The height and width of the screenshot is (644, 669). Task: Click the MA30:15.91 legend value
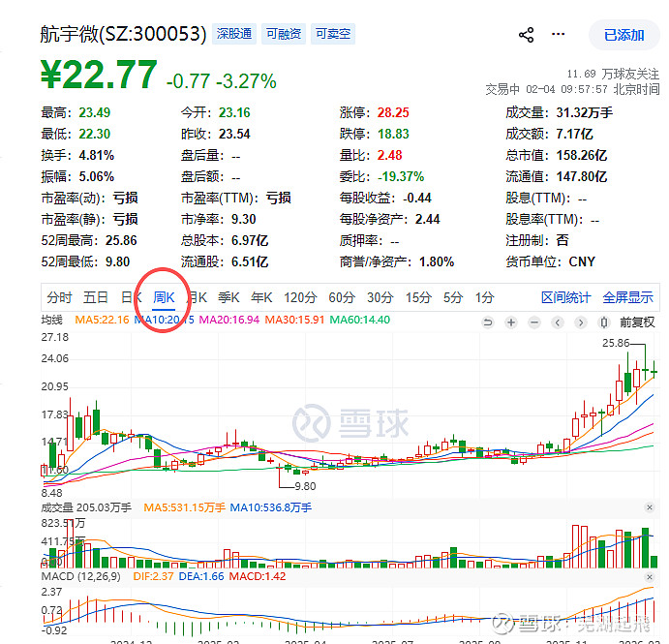click(x=294, y=320)
